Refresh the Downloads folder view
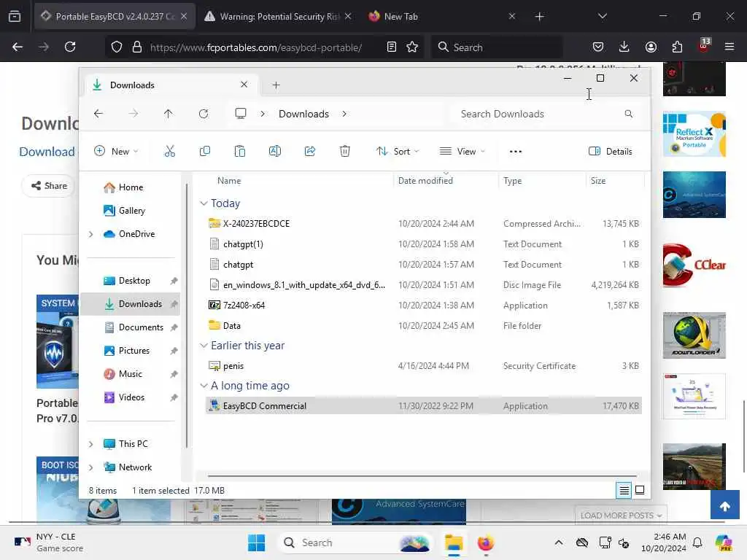This screenshot has width=747, height=560. tap(204, 114)
